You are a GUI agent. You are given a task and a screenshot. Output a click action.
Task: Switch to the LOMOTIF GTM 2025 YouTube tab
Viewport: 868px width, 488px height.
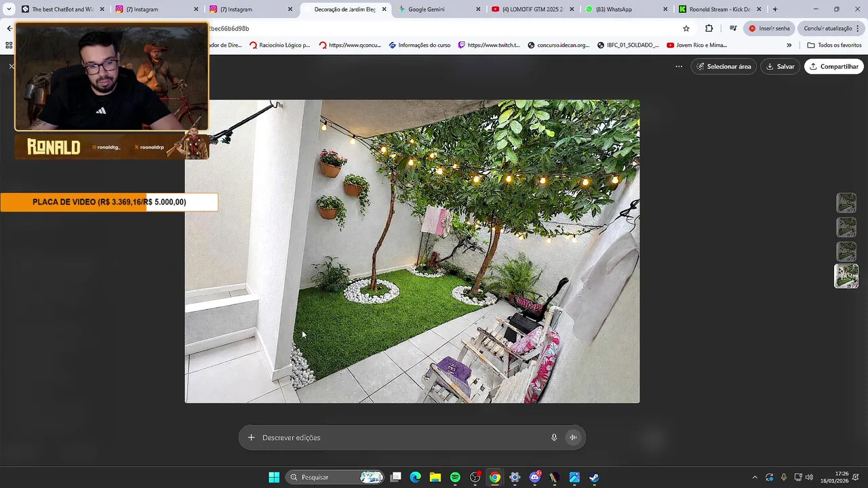(531, 9)
